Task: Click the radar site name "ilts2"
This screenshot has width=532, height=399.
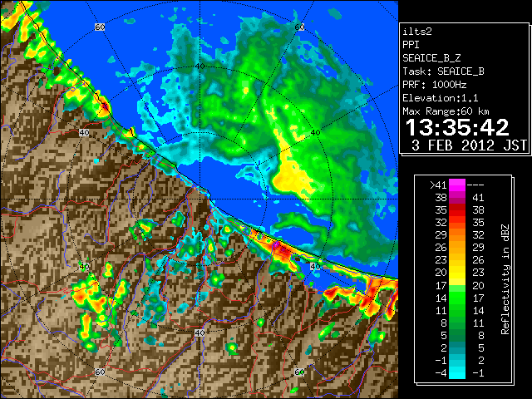Action: point(417,32)
